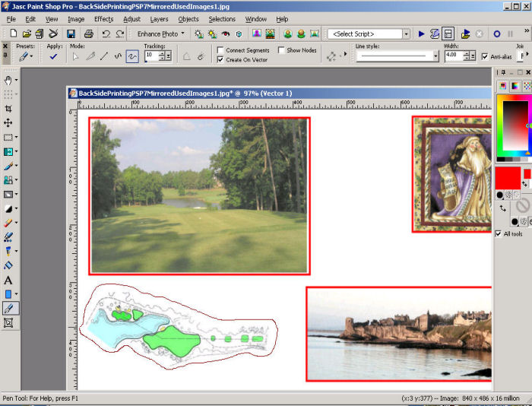Viewport: 532px width, 406px height.
Task: Open the Enhance Photo dropdown
Action: click(x=160, y=33)
